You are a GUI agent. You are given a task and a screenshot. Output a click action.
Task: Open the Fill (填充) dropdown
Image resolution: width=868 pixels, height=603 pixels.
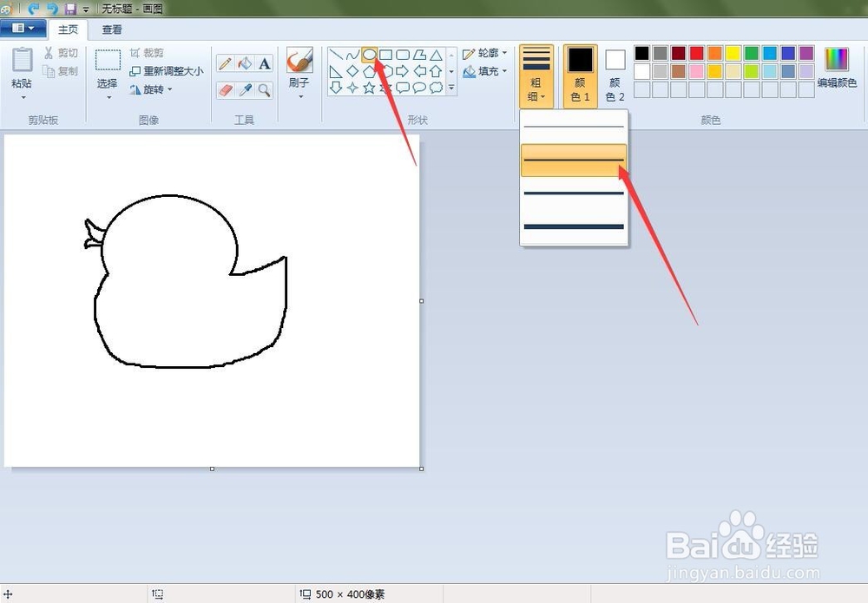click(x=485, y=71)
